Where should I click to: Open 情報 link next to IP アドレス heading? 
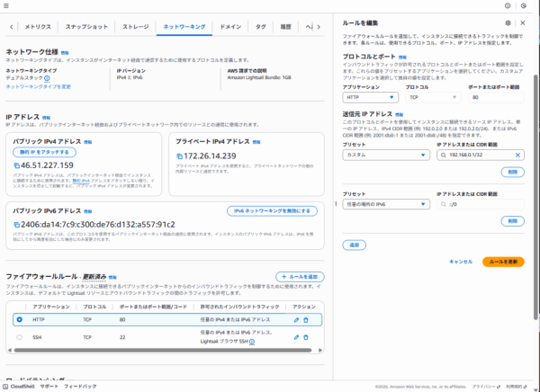[46, 118]
